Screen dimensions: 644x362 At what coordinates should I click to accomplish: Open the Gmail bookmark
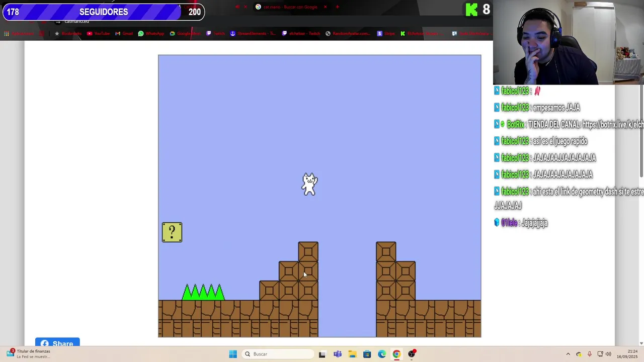click(124, 34)
